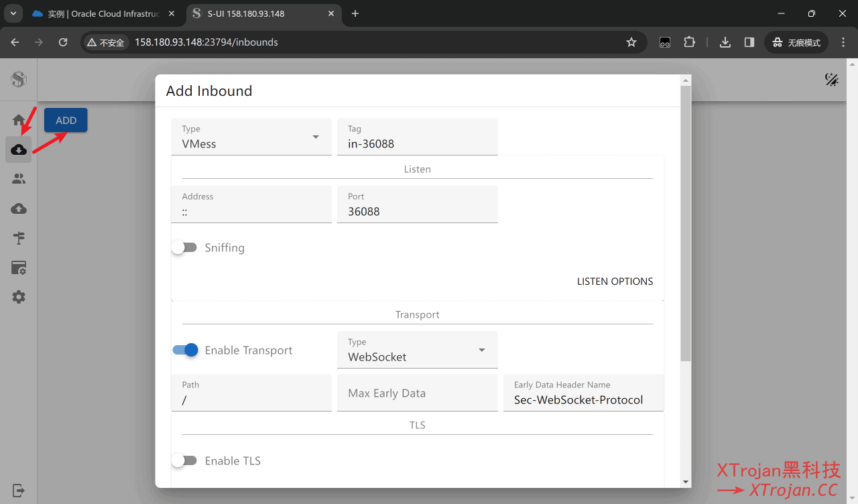Open the inbound Type VMess dropdown
Screen dimensions: 858x504
tap(251, 137)
